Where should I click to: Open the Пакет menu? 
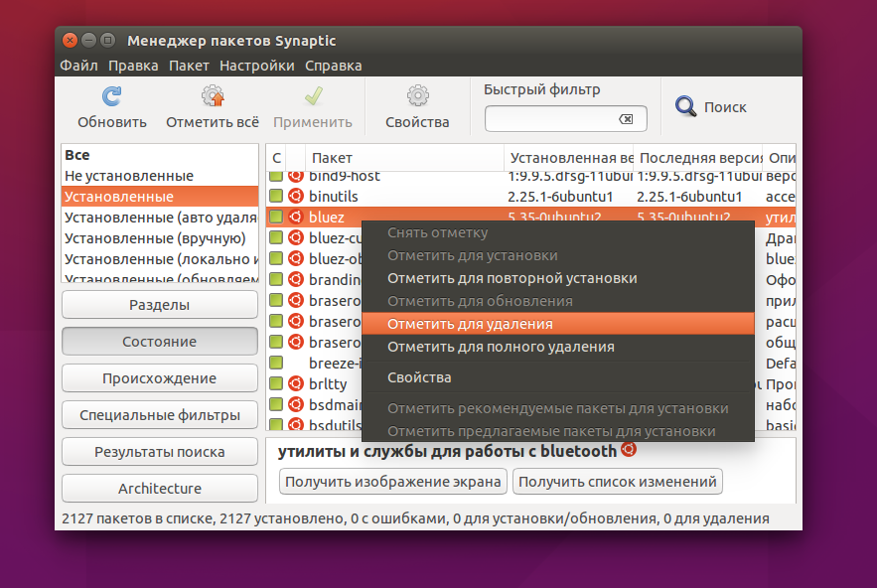point(189,66)
